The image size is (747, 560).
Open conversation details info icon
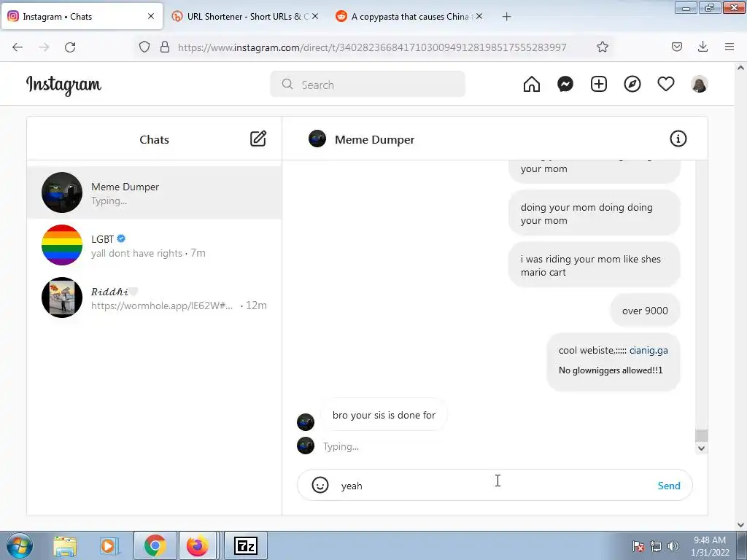(x=678, y=139)
